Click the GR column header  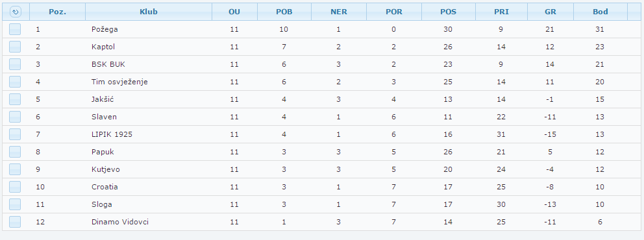click(551, 12)
